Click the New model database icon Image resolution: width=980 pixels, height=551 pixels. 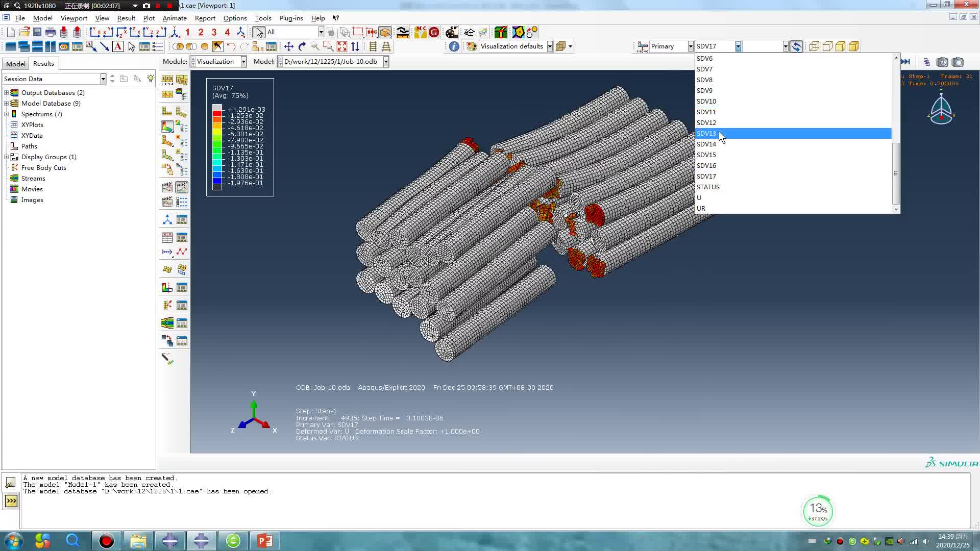pyautogui.click(x=11, y=32)
